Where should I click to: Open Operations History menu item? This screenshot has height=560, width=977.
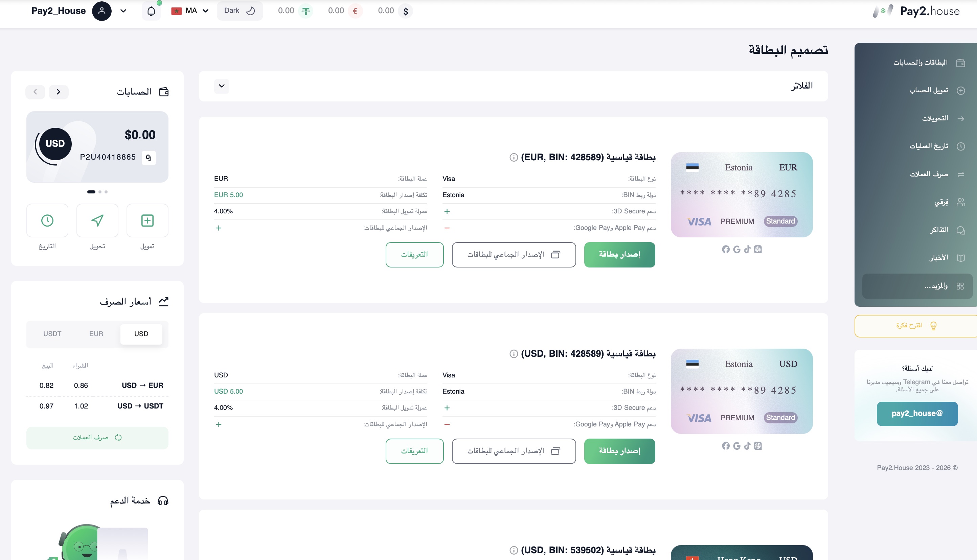point(917,146)
